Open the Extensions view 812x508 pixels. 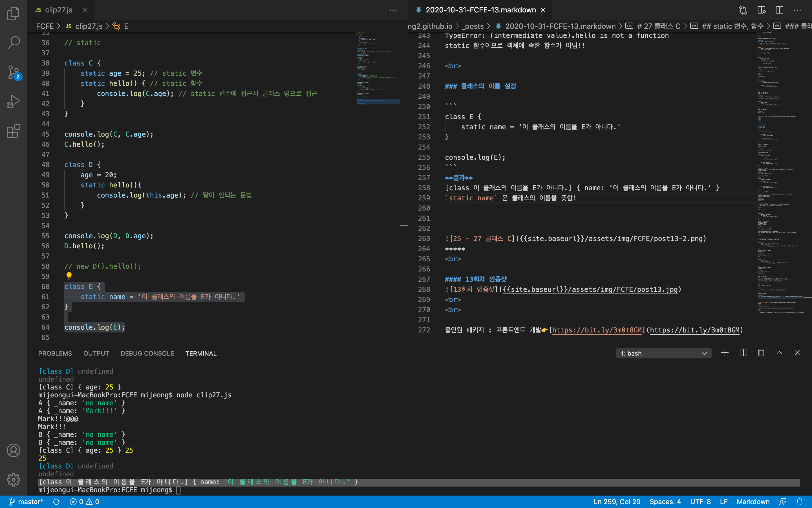[14, 131]
